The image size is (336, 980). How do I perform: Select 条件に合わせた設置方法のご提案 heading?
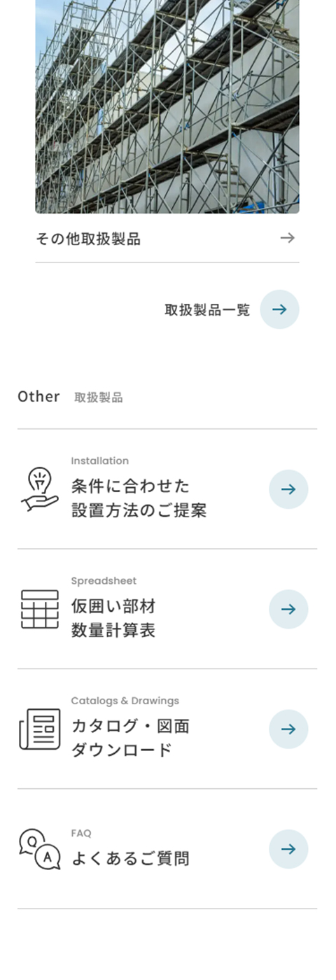tap(139, 498)
